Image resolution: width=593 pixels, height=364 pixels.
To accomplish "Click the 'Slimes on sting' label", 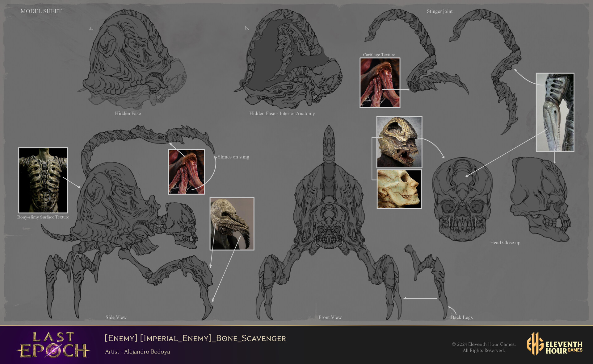I will [233, 157].
